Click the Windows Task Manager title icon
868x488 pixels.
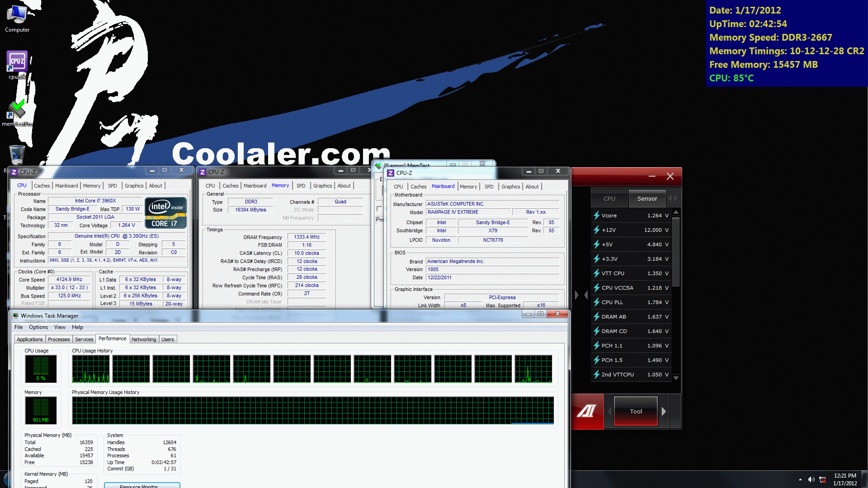[x=16, y=316]
